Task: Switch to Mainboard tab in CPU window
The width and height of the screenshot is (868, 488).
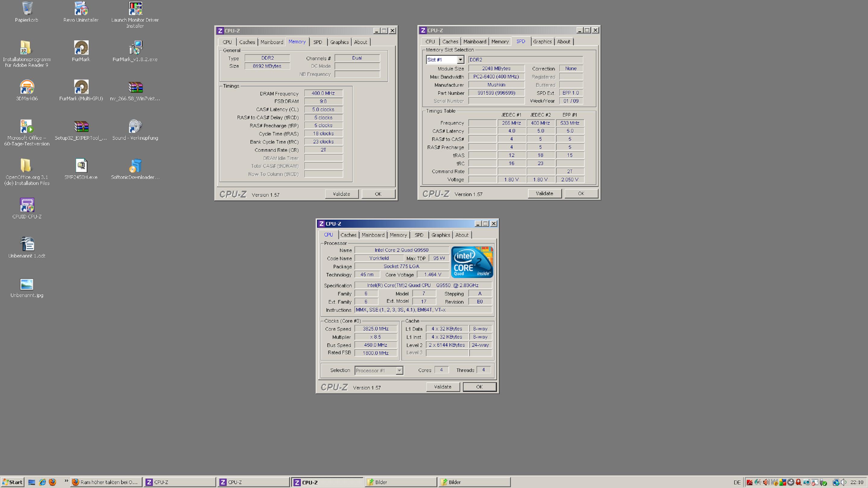Action: point(373,235)
